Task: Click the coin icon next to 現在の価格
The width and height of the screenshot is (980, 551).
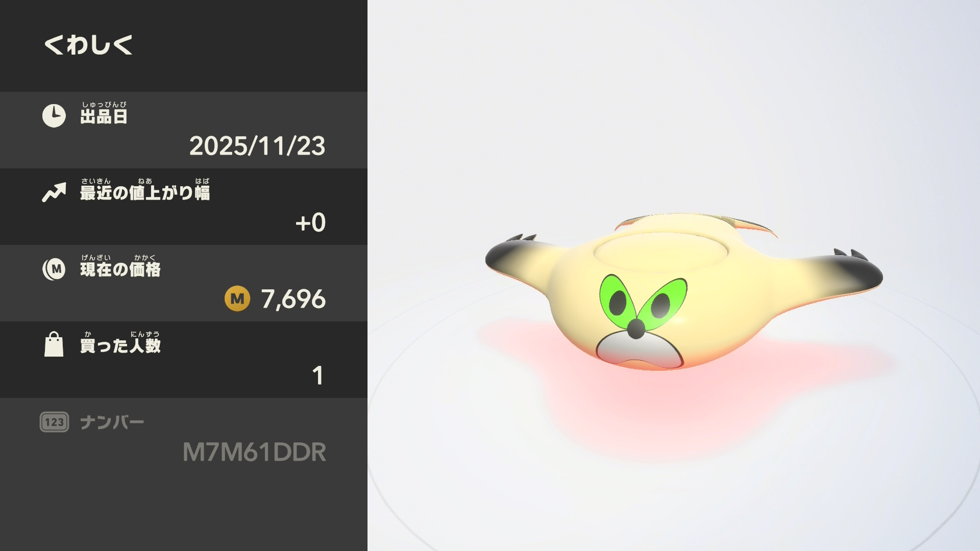Action: pos(54,269)
